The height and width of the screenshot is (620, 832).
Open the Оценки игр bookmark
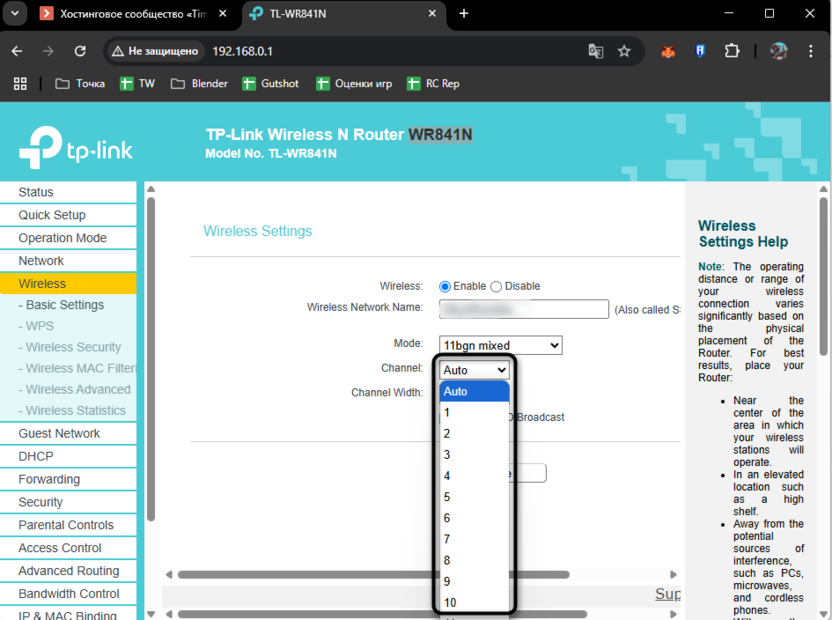coord(354,83)
